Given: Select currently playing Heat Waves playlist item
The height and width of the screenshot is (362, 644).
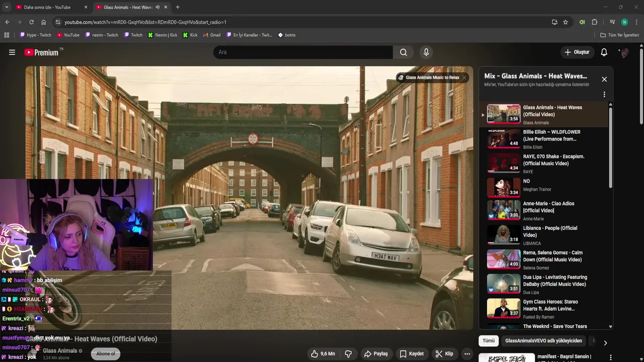Looking at the screenshot, I should coord(545,114).
